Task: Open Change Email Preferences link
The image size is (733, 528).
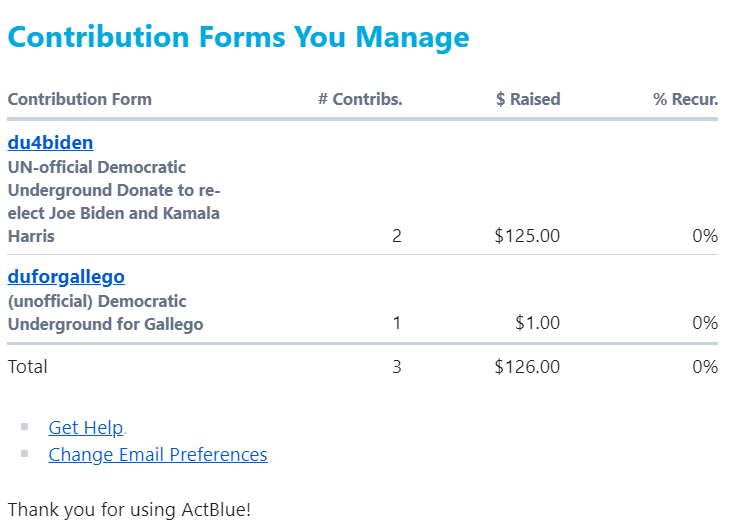Action: (x=157, y=455)
